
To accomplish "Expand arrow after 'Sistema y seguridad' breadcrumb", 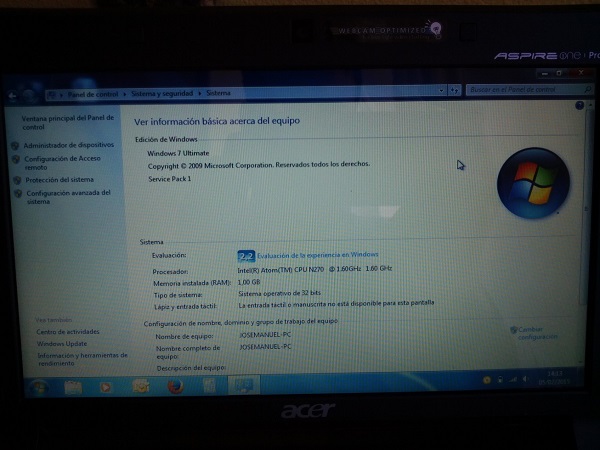I will [200, 93].
